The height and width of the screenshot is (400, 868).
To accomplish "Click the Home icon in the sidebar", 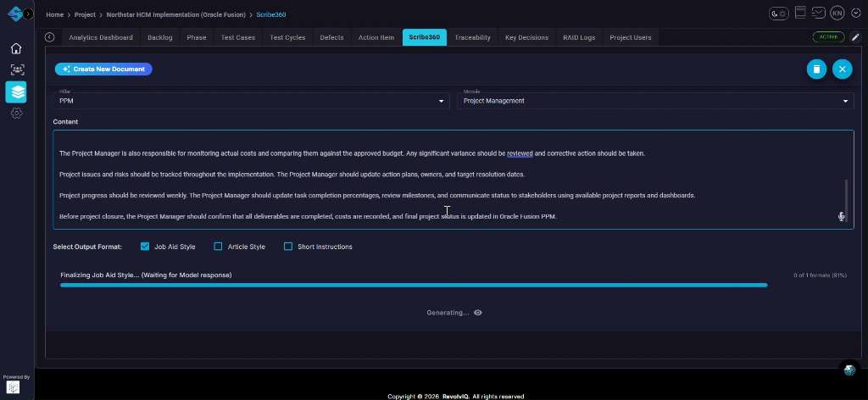I will click(16, 48).
